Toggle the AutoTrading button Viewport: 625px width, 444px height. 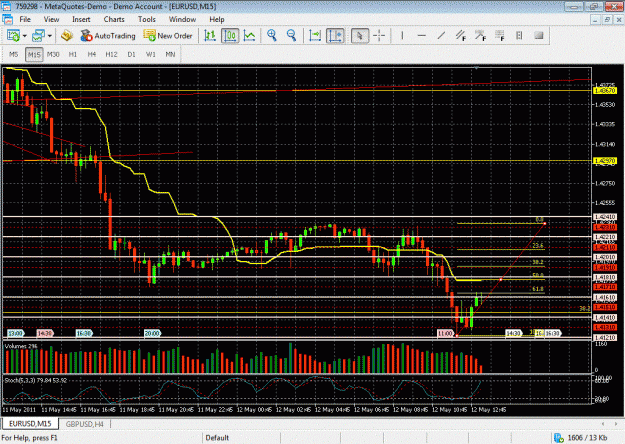point(108,36)
